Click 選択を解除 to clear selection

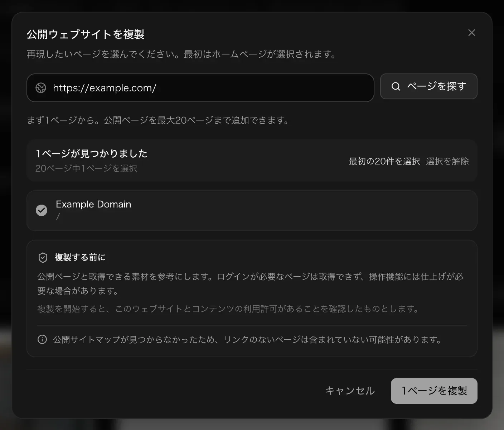coord(447,161)
